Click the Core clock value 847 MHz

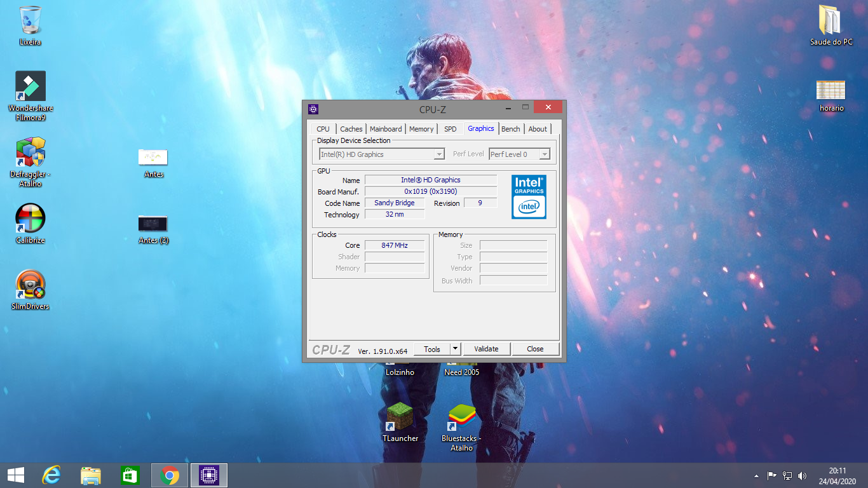click(x=395, y=245)
